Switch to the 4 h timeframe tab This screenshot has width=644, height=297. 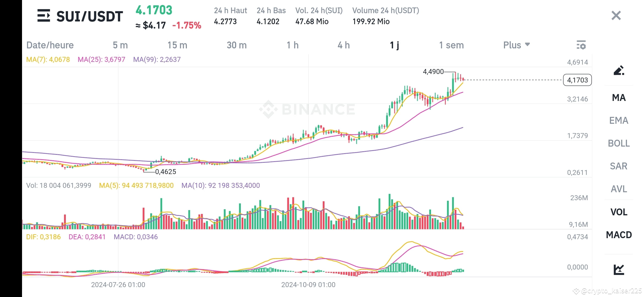[344, 45]
